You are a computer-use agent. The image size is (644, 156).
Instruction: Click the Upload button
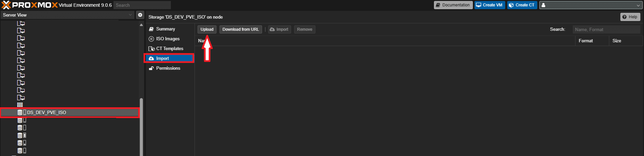(207, 29)
